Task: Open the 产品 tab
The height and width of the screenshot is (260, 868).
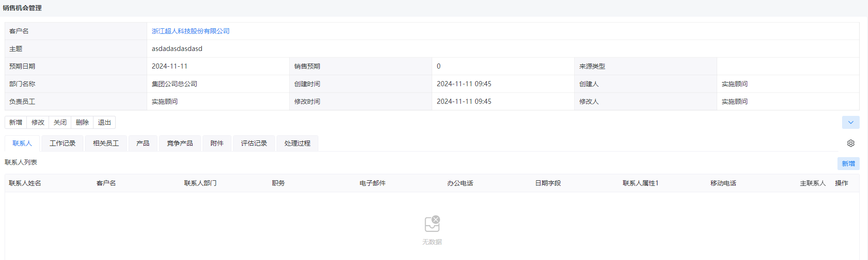Action: coord(143,143)
